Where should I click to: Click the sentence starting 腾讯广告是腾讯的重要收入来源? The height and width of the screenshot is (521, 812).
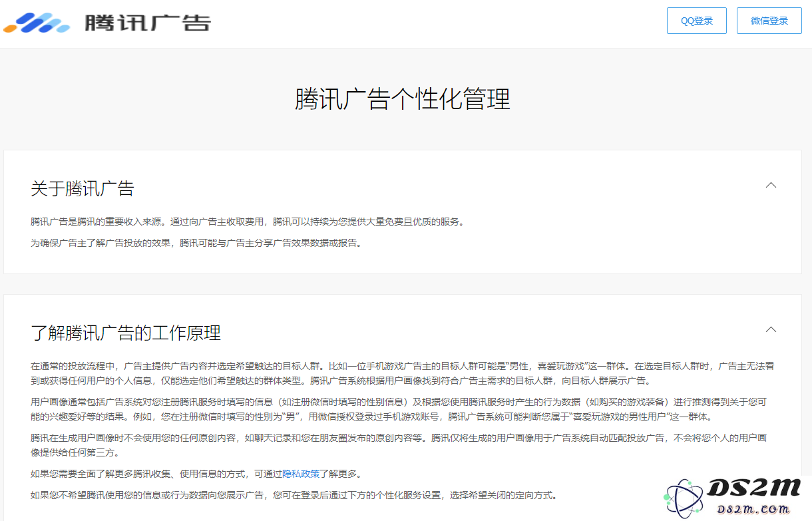pos(247,222)
